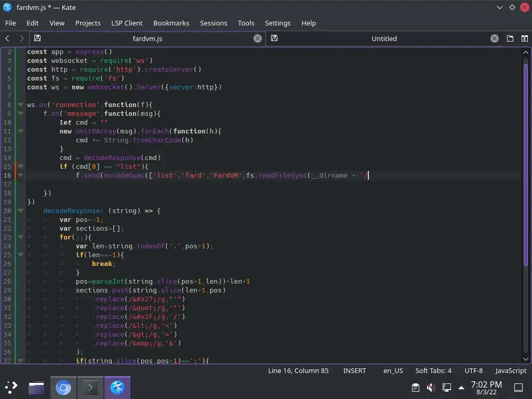Open the application launcher in taskbar
This screenshot has height=399, width=532.
[11, 387]
